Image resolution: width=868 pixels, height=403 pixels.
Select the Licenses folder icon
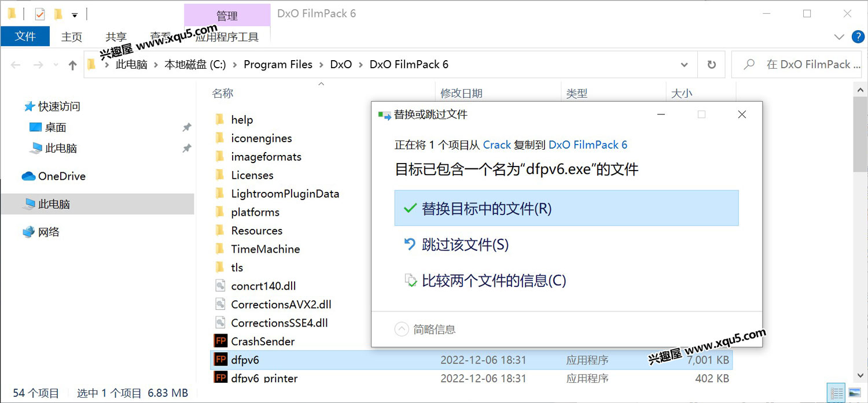click(219, 175)
